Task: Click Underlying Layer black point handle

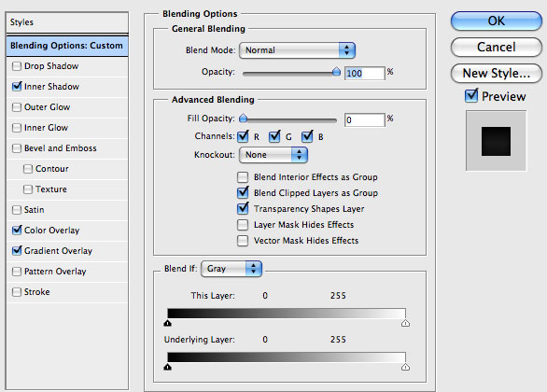Action: pyautogui.click(x=168, y=367)
